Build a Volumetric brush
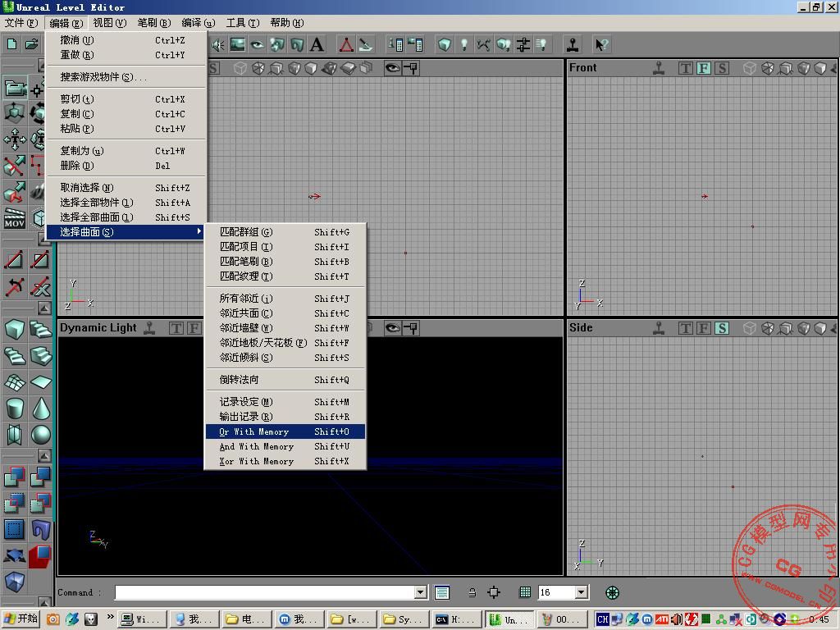Screen dimensions: 840x630 point(15,435)
